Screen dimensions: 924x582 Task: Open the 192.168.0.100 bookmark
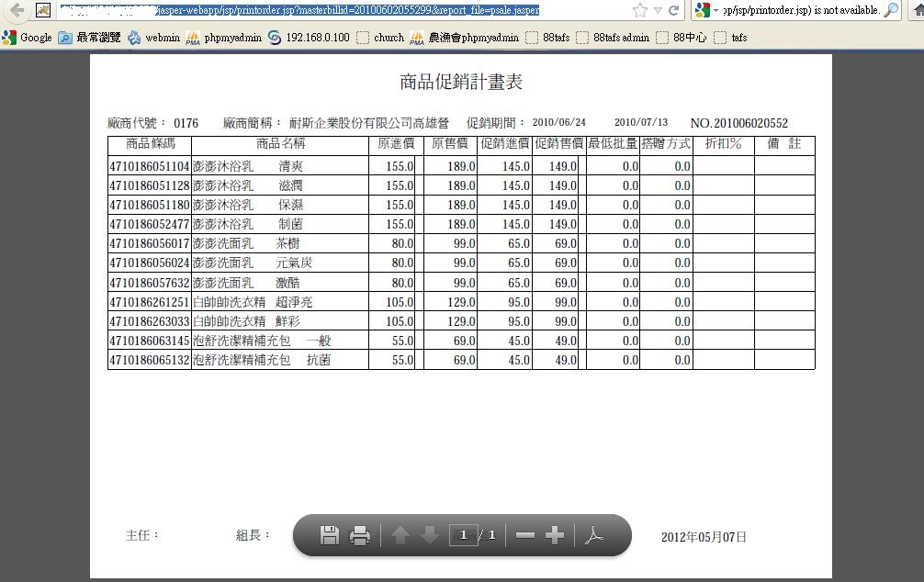click(309, 38)
